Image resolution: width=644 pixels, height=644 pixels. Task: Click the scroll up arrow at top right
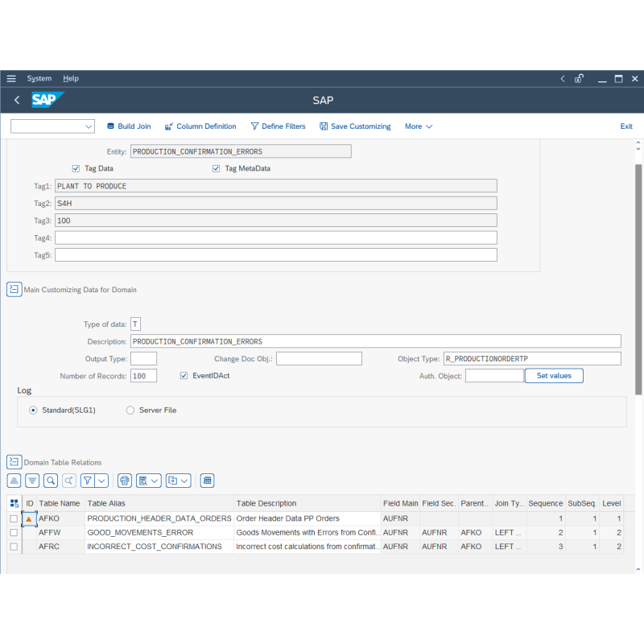tap(638, 143)
